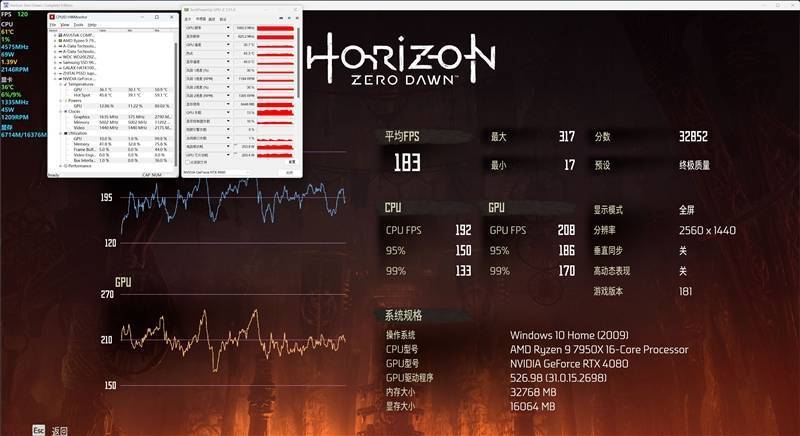
Task: Open the 风扇 1 速度 (RPM) dropdown arrow
Action: pos(228,79)
